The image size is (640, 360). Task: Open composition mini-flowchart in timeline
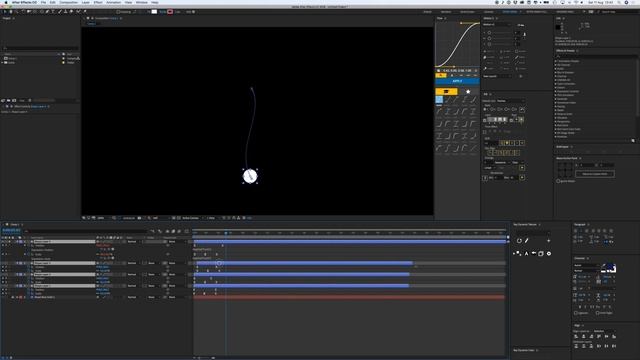click(x=152, y=231)
